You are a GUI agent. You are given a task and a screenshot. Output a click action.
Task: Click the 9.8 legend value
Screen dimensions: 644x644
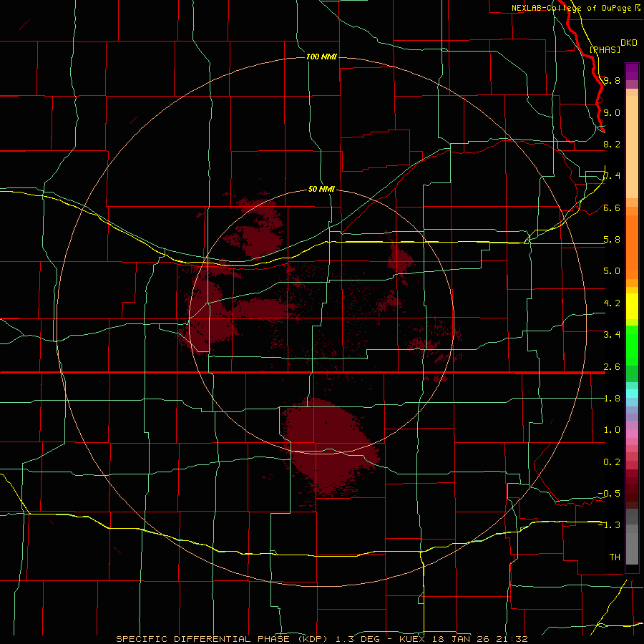pos(612,80)
